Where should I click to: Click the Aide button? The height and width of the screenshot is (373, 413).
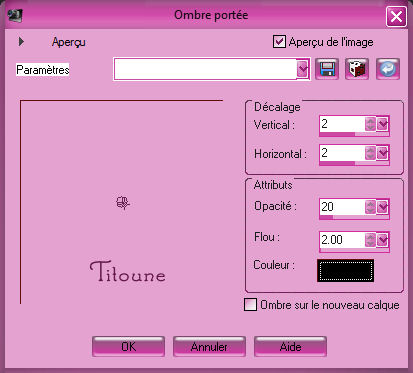[290, 347]
